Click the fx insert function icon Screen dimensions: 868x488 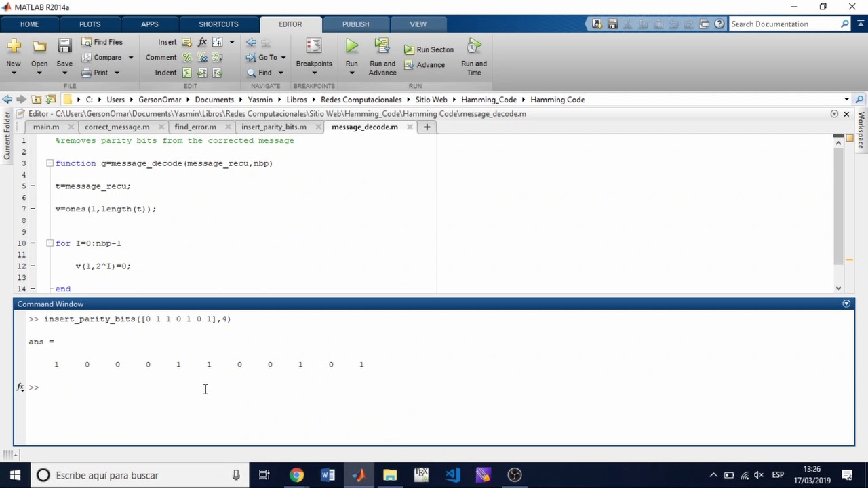click(x=202, y=42)
